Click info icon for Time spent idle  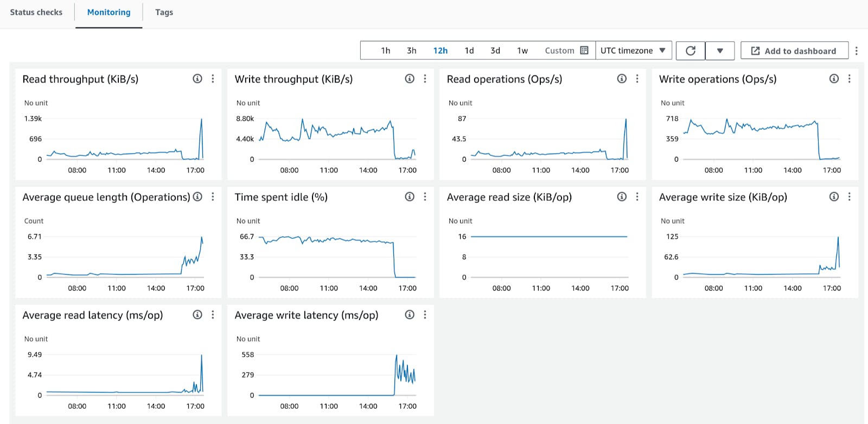coord(410,197)
